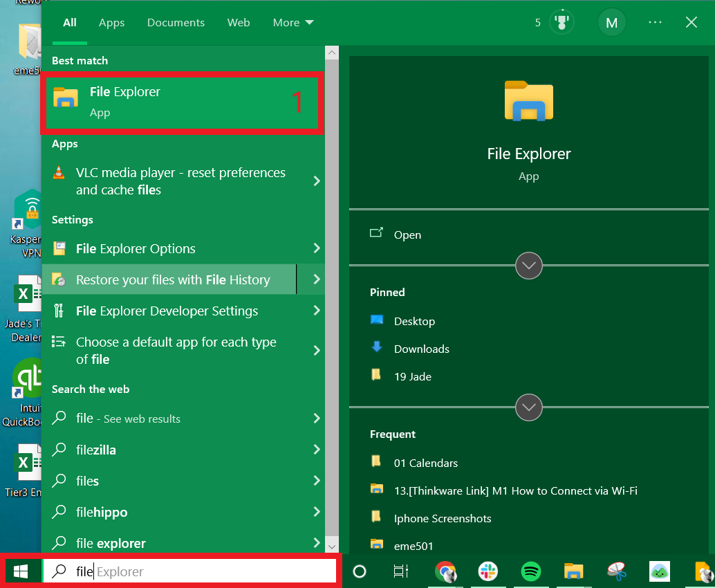Click the Developer Settings tools icon
The image size is (715, 588).
tap(58, 311)
